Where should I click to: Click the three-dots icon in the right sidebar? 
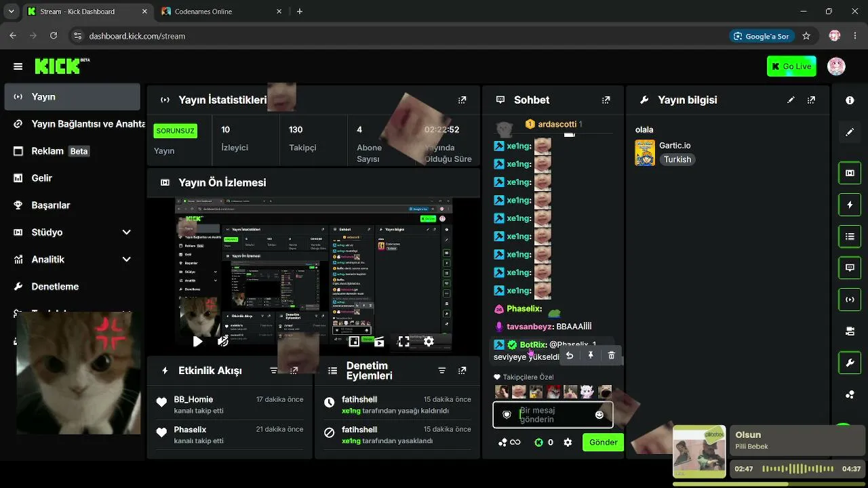850,394
